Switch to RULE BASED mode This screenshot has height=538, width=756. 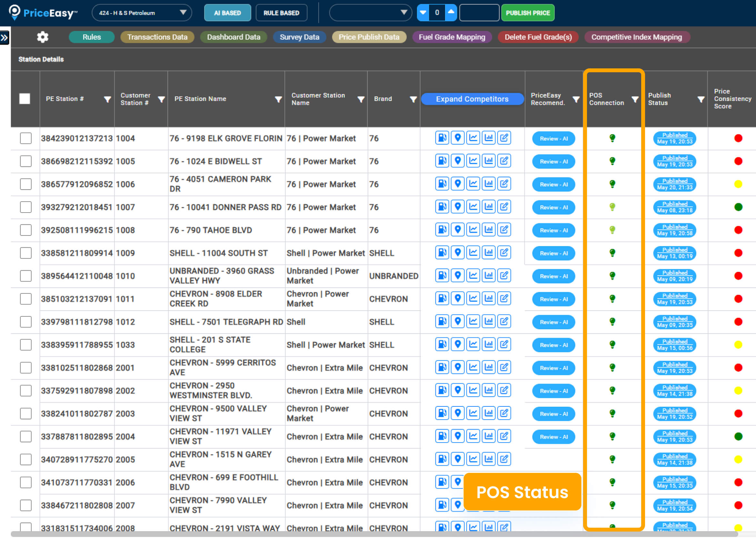click(x=281, y=13)
